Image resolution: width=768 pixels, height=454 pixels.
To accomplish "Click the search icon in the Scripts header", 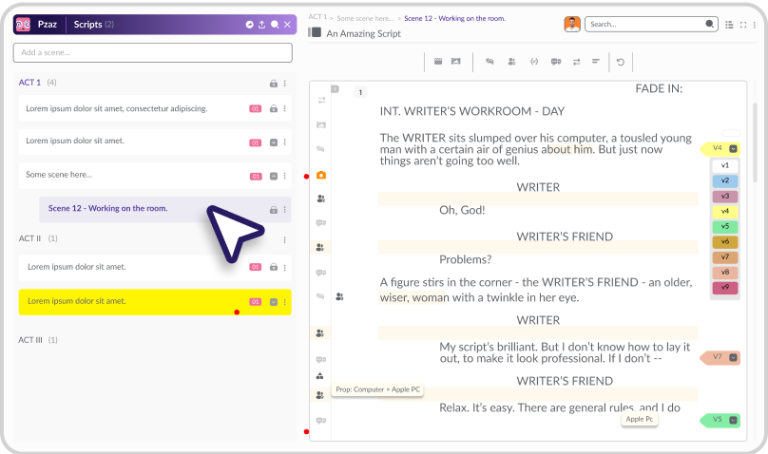I will click(x=275, y=24).
